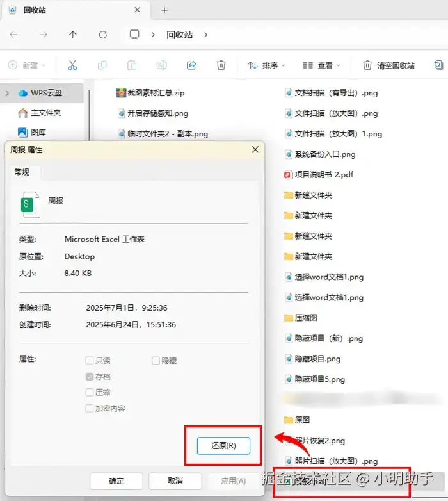This screenshot has width=448, height=501.
Task: Click the Delete trash icon in toolbar
Action: click(221, 65)
